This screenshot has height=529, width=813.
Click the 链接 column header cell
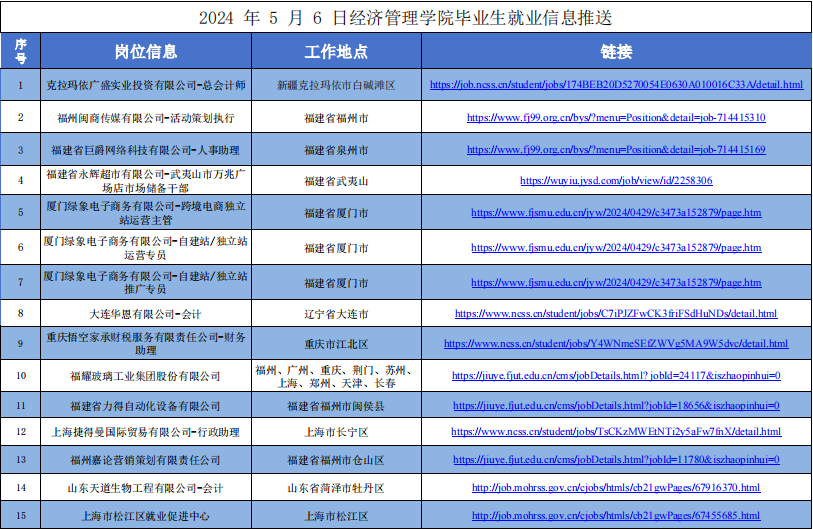616,52
